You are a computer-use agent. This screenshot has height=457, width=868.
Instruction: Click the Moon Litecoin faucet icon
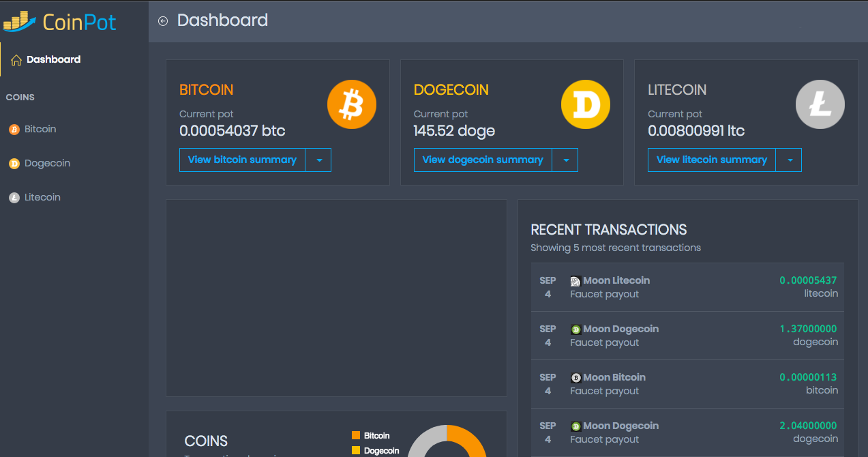575,281
